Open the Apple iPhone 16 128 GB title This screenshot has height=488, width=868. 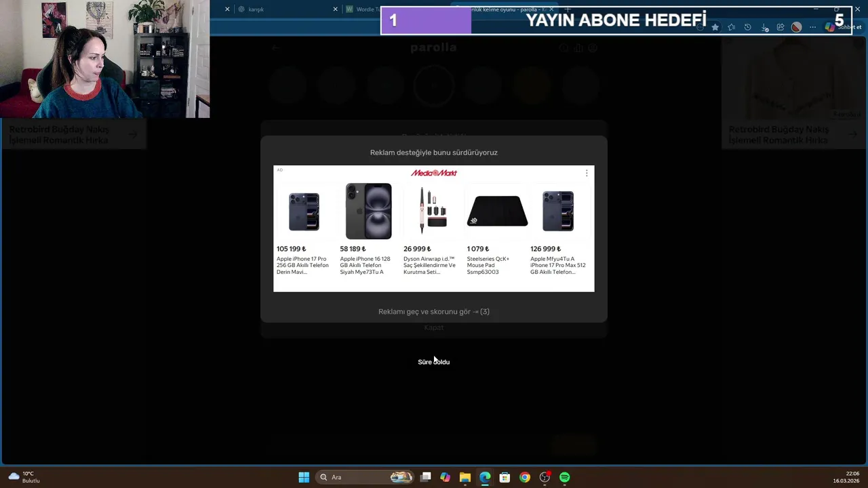click(366, 265)
